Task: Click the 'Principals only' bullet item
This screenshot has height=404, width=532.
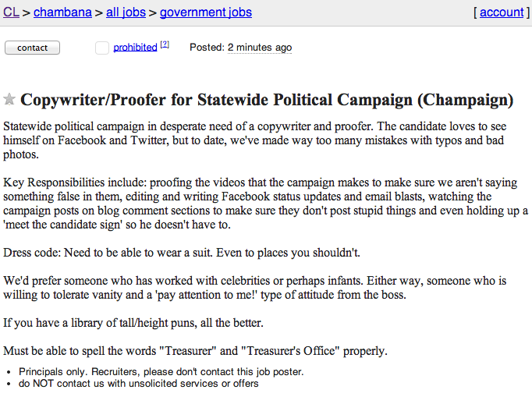Action: click(161, 372)
